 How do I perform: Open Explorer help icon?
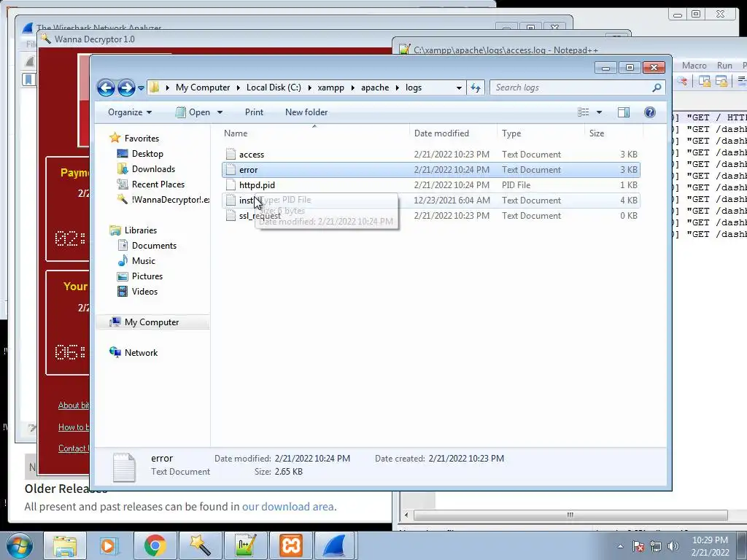point(650,112)
